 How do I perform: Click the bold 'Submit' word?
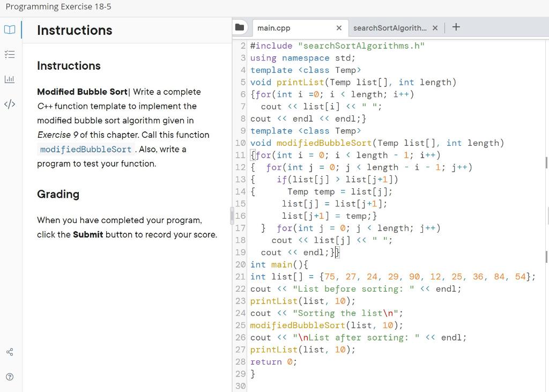[x=88, y=235]
